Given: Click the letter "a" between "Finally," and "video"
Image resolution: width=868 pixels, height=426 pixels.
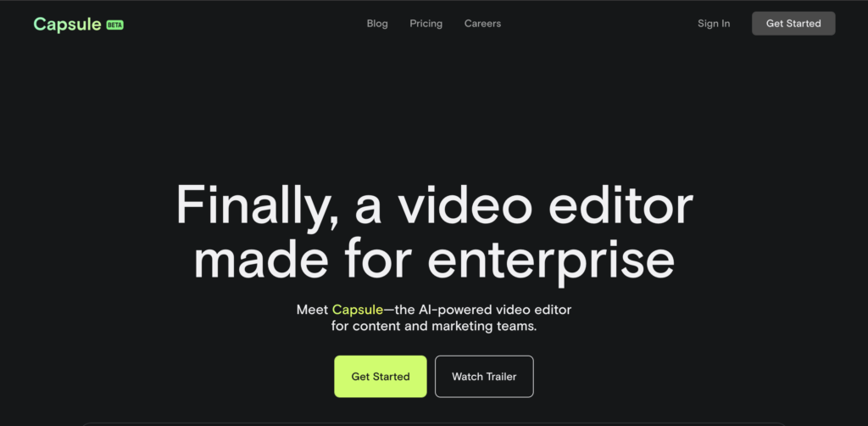Looking at the screenshot, I should coord(368,208).
